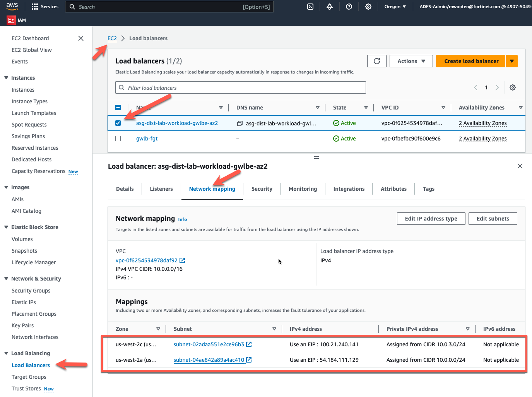Viewport: 532px width, 397px height.
Task: Sort by DNS name column arrow
Action: click(x=318, y=108)
